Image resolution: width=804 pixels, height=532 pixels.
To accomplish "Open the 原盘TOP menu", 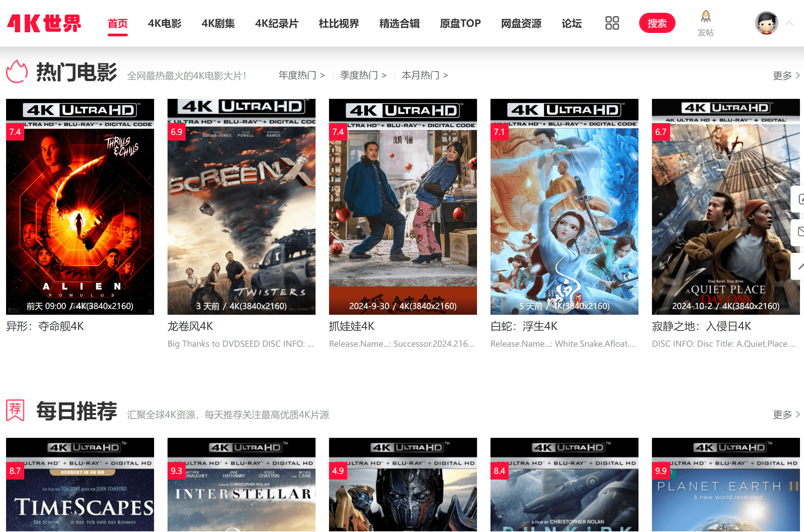I will tap(460, 24).
